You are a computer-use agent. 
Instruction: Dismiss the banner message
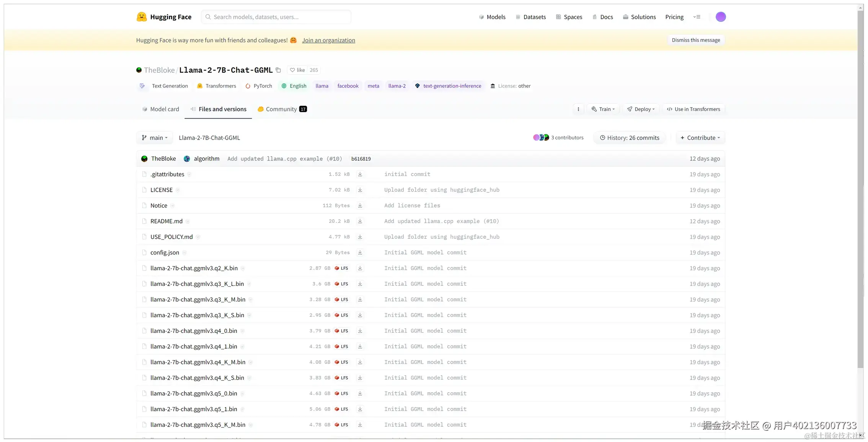pyautogui.click(x=695, y=40)
